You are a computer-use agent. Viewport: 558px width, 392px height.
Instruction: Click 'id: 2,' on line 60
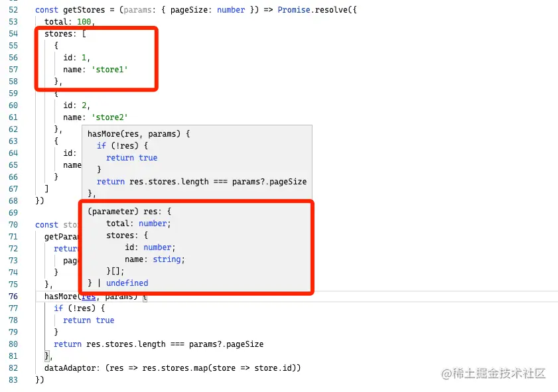[x=76, y=105]
